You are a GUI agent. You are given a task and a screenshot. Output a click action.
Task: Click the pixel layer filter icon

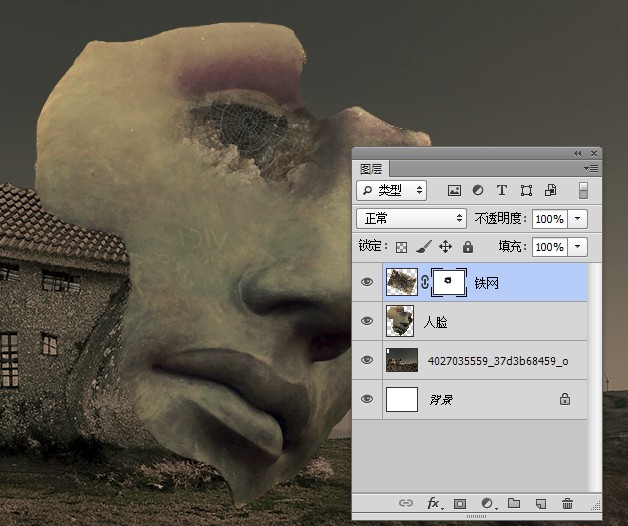point(454,190)
